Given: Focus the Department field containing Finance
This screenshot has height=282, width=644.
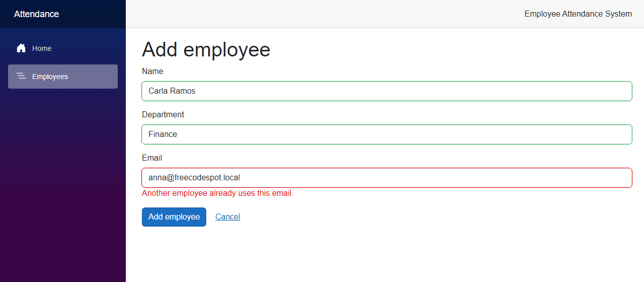Looking at the screenshot, I should (x=387, y=134).
